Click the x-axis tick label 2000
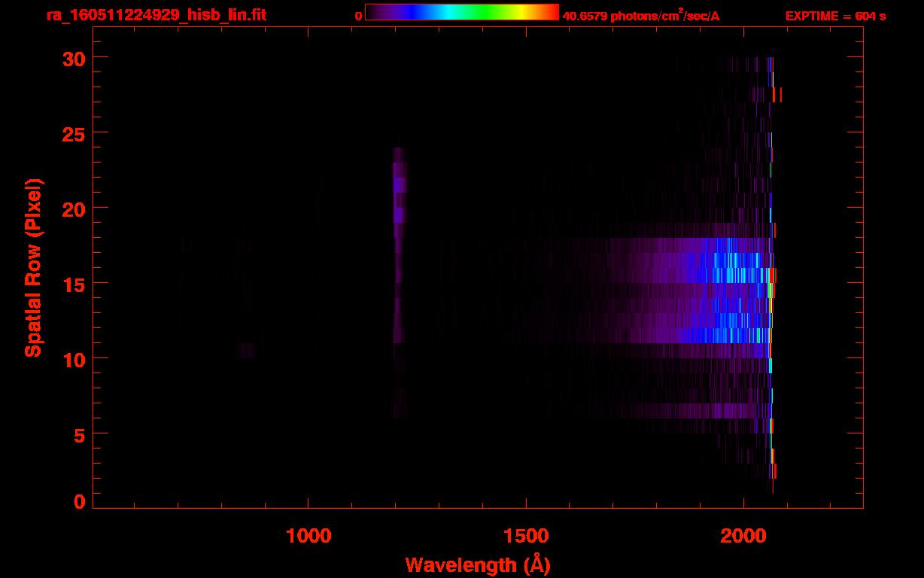This screenshot has height=578, width=924. (x=743, y=536)
